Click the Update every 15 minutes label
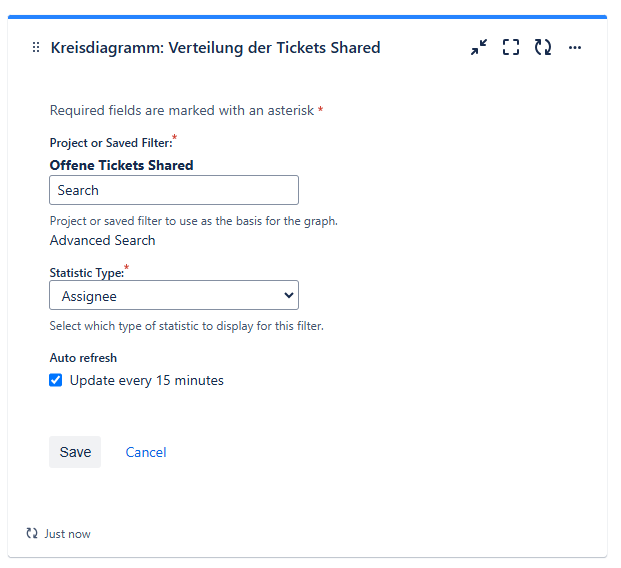This screenshot has width=621, height=568. pos(147,380)
